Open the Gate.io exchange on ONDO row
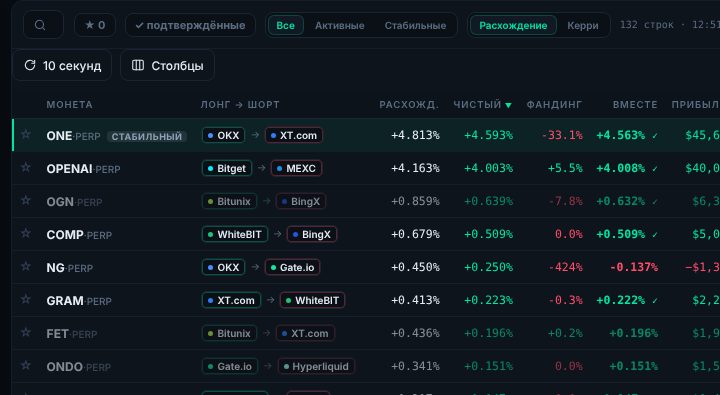The width and height of the screenshot is (720, 395). [230, 367]
